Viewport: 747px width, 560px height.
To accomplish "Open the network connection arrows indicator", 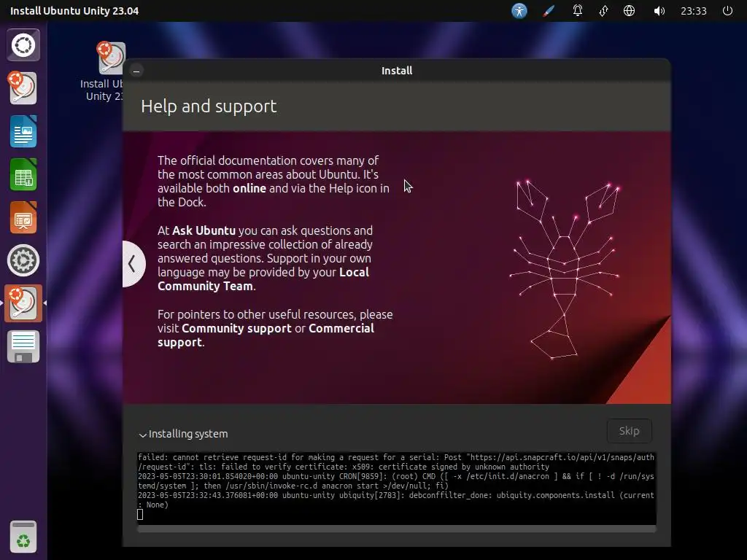I will pyautogui.click(x=603, y=10).
